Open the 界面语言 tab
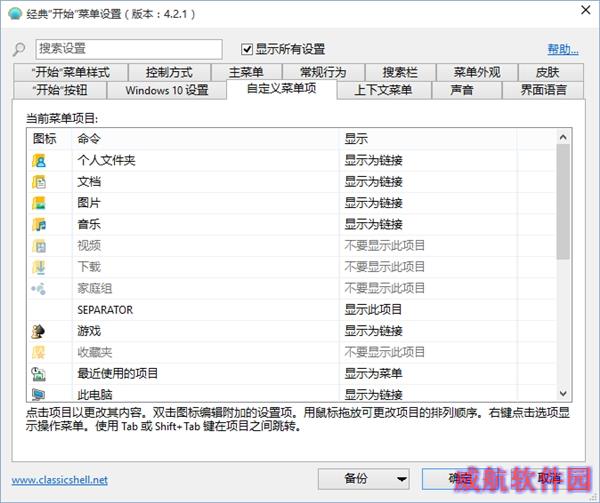This screenshot has height=503, width=600. 543,90
